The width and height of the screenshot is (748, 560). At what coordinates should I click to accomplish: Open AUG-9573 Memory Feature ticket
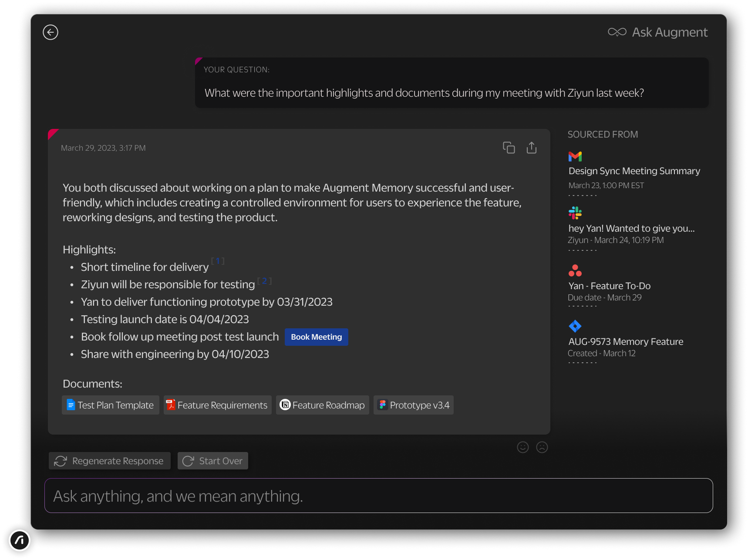click(x=626, y=341)
